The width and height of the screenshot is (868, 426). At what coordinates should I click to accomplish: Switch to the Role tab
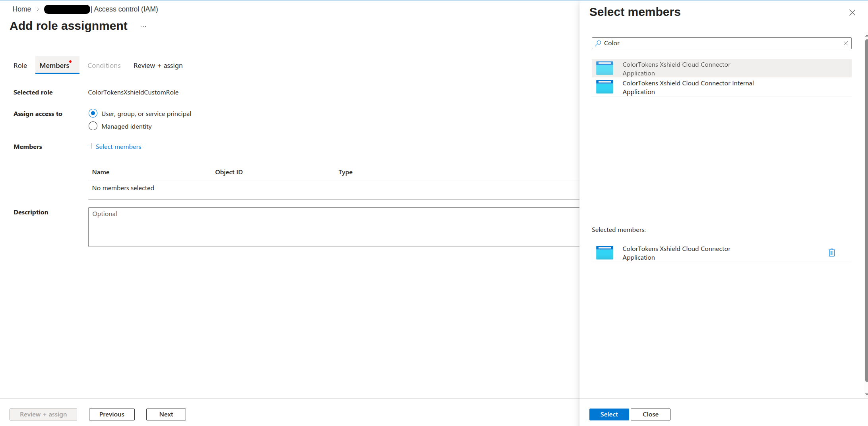click(20, 65)
